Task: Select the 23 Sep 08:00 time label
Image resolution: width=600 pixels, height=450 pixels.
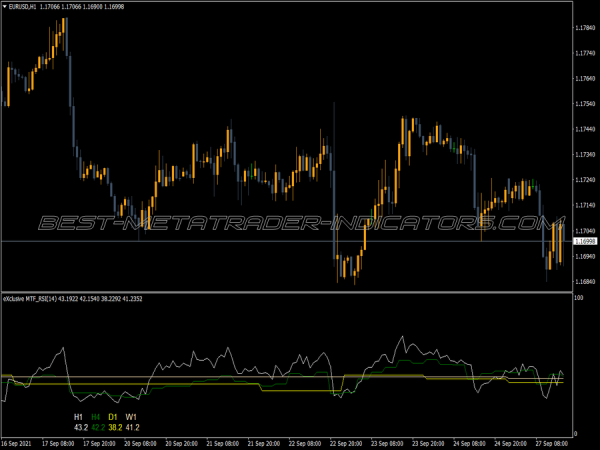Action: pyautogui.click(x=387, y=444)
